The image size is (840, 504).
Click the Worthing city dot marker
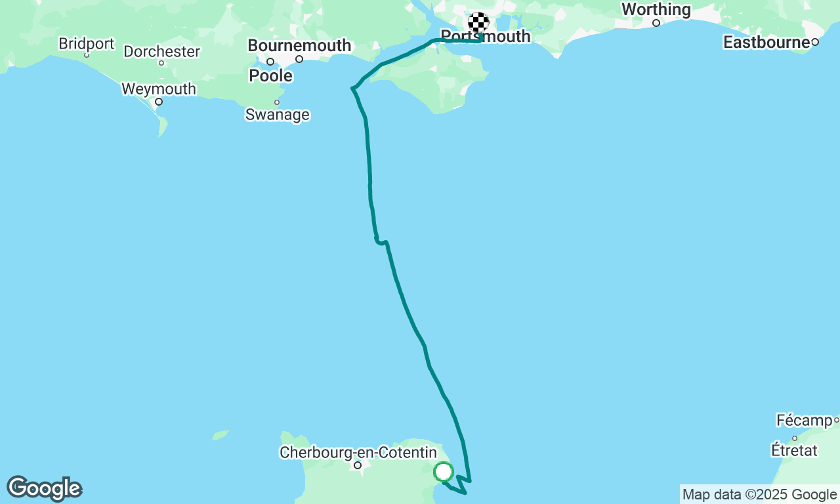point(656,23)
